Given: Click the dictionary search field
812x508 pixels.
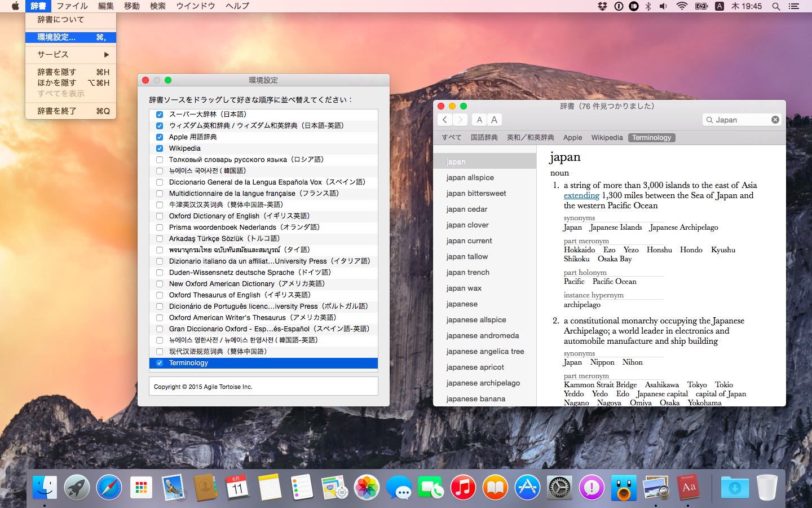Looking at the screenshot, I should [742, 120].
